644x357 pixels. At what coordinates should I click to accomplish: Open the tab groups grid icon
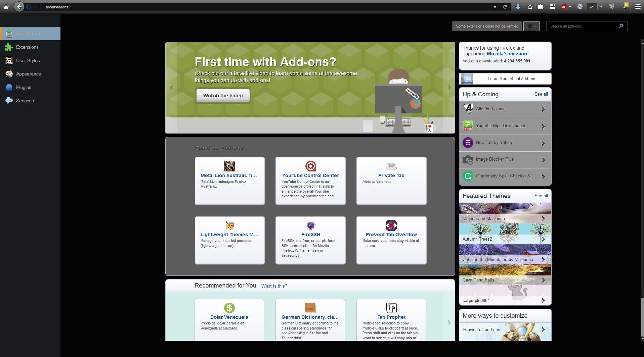click(x=553, y=7)
